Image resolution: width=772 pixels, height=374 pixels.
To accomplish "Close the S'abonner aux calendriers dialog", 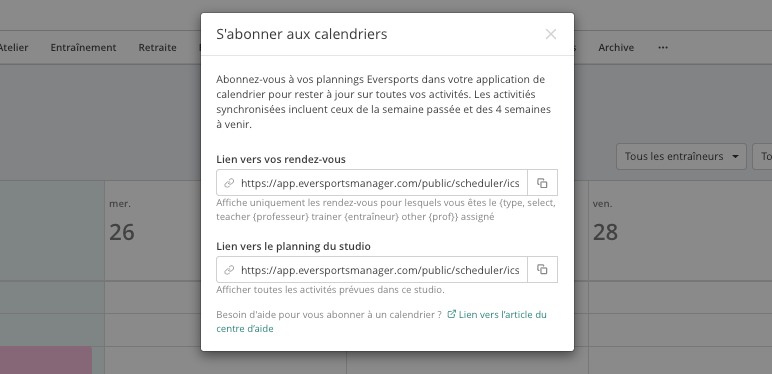I will tap(550, 34).
